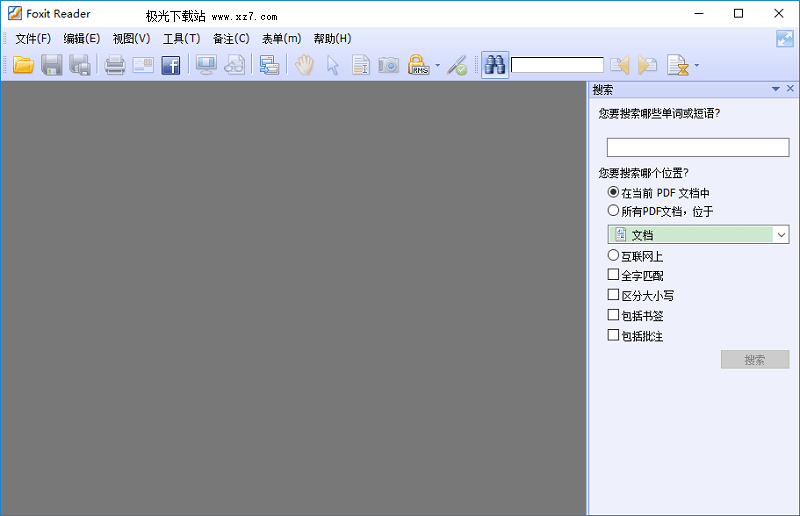This screenshot has width=800, height=516.
Task: Click the pen signature validation icon
Action: click(457, 65)
